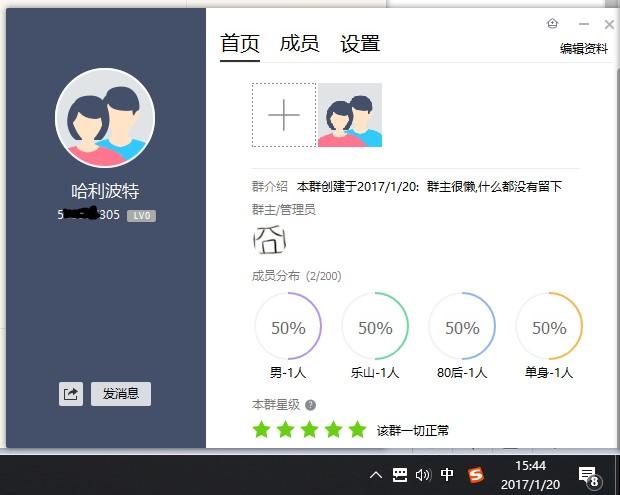Open the action center notification icon
The image size is (620, 495).
(590, 476)
